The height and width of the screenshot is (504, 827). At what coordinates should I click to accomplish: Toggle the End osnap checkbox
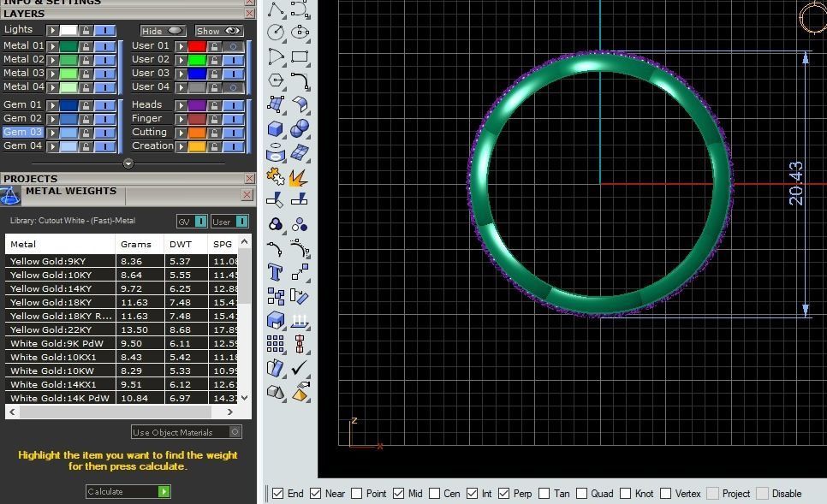(278, 494)
